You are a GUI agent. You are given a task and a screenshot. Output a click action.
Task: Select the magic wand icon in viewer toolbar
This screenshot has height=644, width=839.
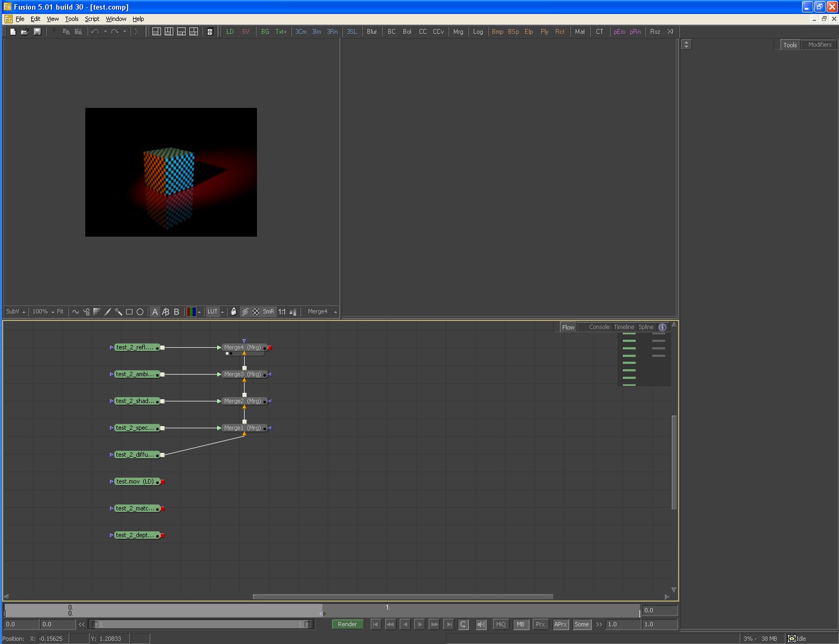tap(119, 312)
